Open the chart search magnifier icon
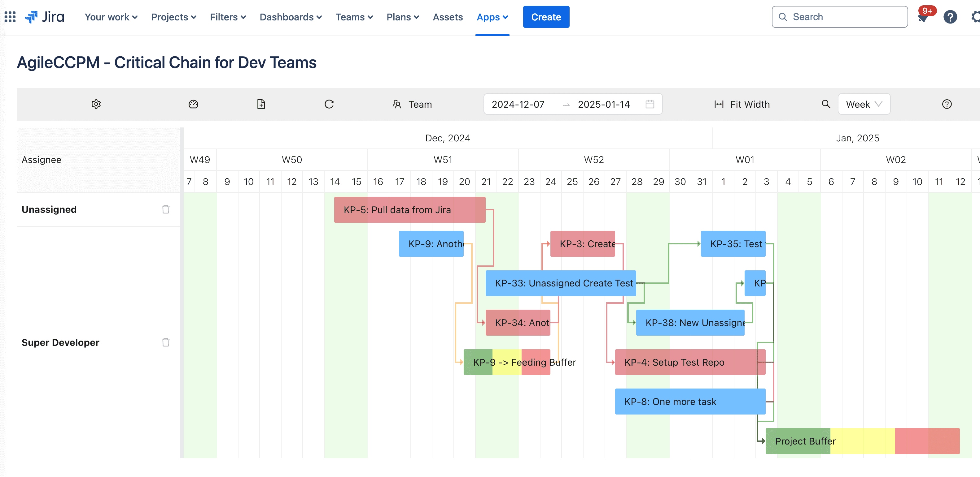This screenshot has width=980, height=477. click(825, 104)
